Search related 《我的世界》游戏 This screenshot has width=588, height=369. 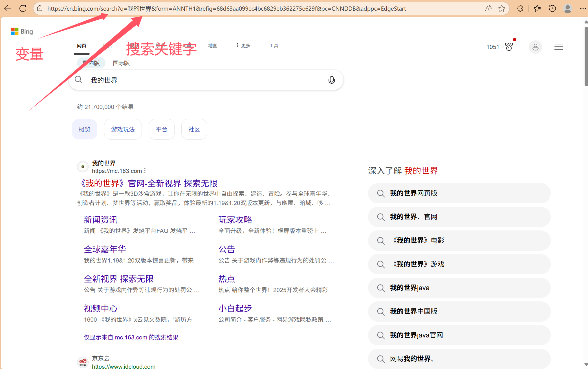[459, 264]
